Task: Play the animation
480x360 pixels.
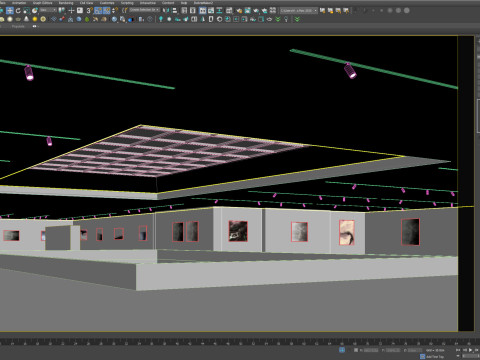Action: pyautogui.click(x=470, y=350)
